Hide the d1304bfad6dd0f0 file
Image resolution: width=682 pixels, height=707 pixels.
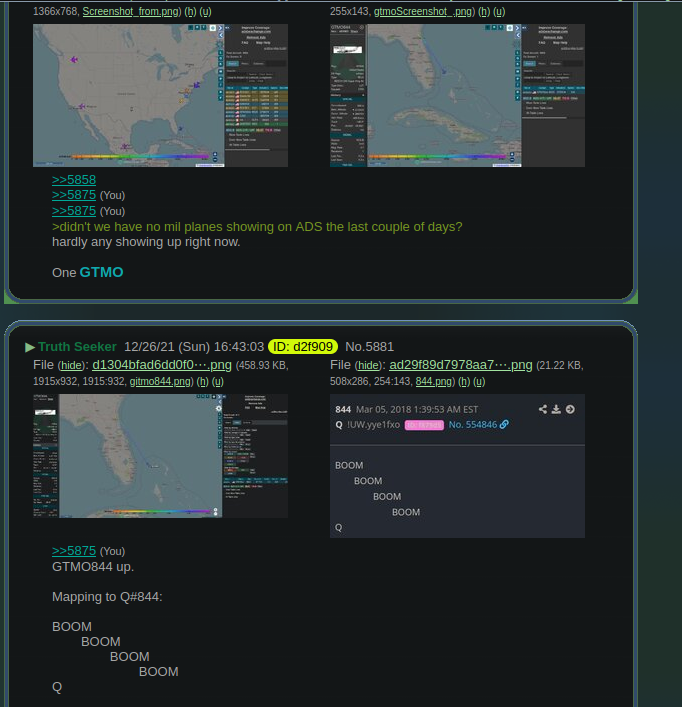[71, 365]
